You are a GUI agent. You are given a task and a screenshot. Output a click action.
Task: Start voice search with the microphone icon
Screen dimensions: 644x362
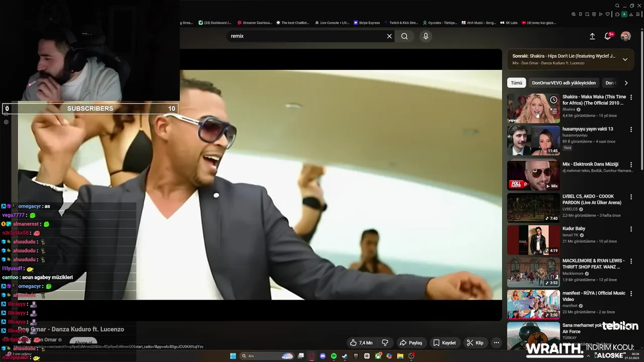[426, 36]
